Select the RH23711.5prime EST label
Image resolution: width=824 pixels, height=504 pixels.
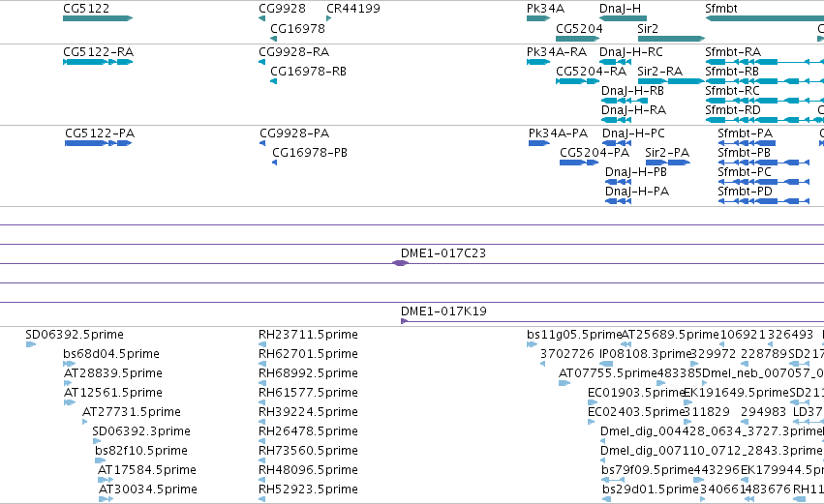coord(308,335)
